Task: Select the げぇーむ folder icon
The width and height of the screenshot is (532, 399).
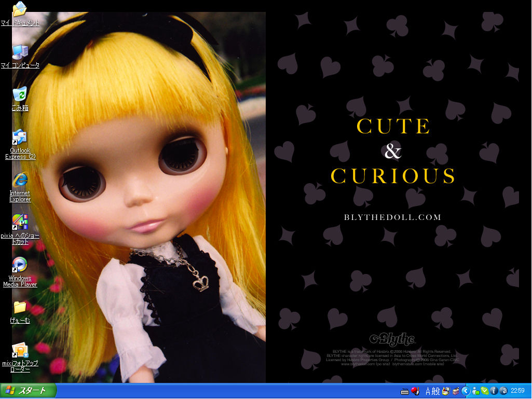Action: (x=20, y=312)
